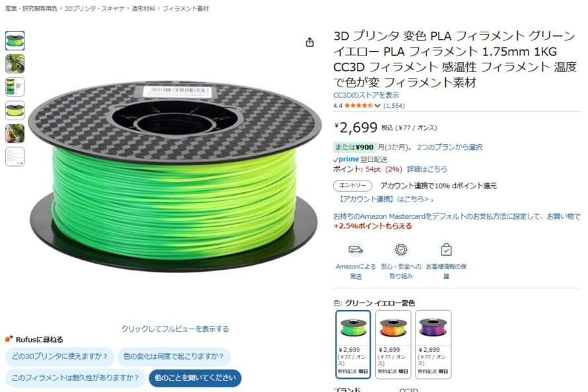This screenshot has width=588, height=392.
Task: Choose the orange color filament option
Action: (x=393, y=344)
